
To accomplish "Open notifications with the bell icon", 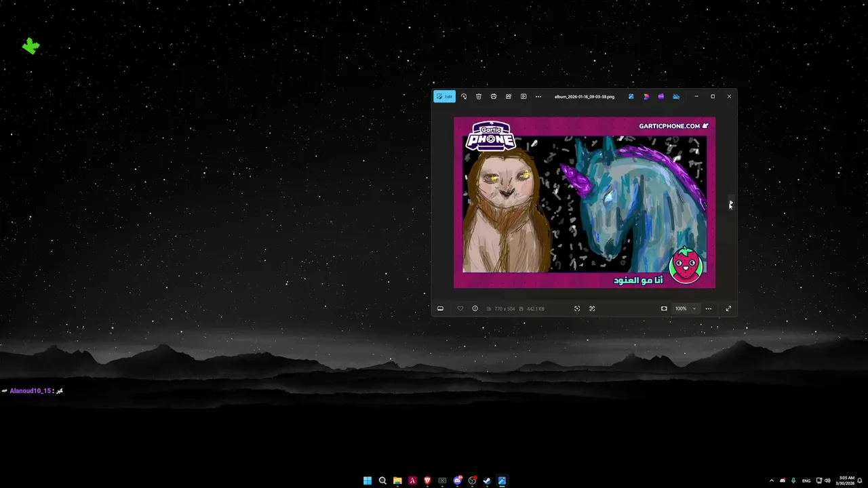I will 860,481.
